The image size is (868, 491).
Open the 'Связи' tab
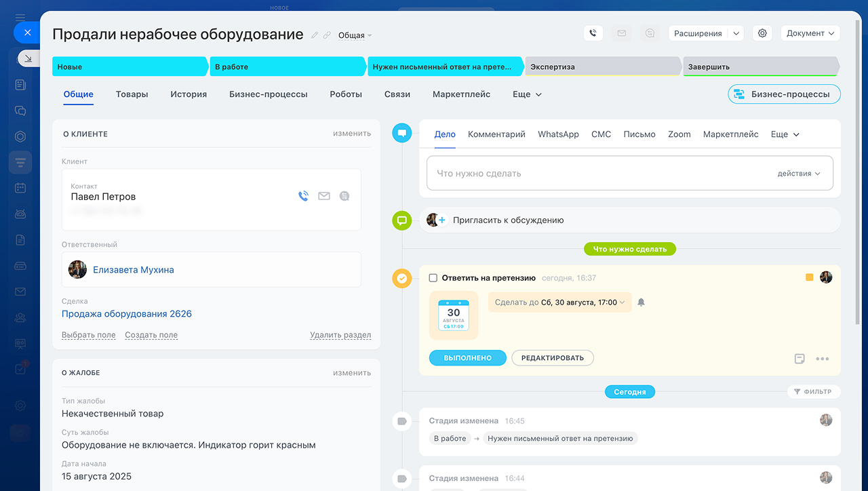point(397,94)
